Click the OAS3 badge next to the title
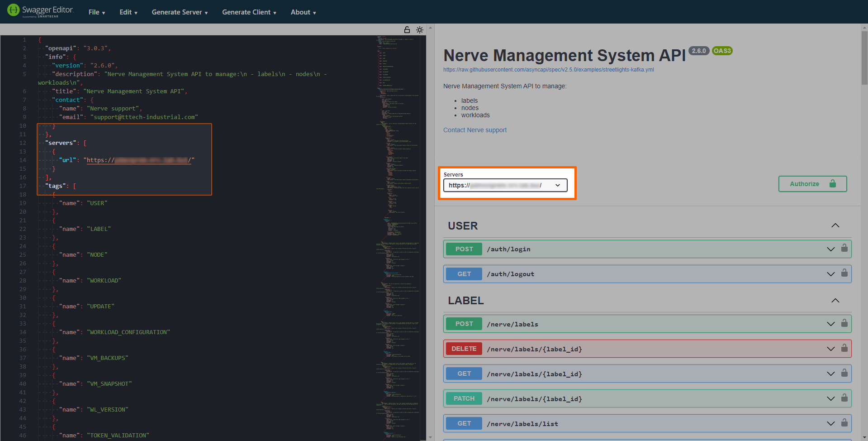This screenshot has width=868, height=441. click(x=722, y=51)
